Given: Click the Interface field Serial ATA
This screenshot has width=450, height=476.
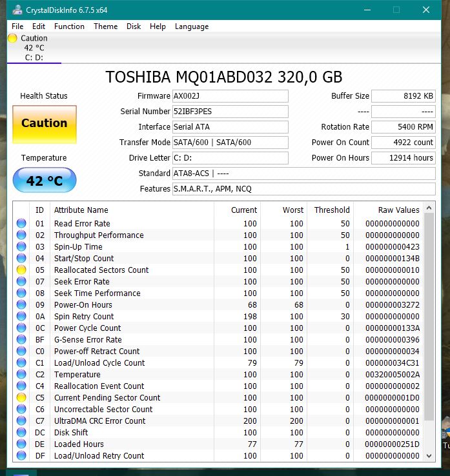Looking at the screenshot, I should [230, 127].
